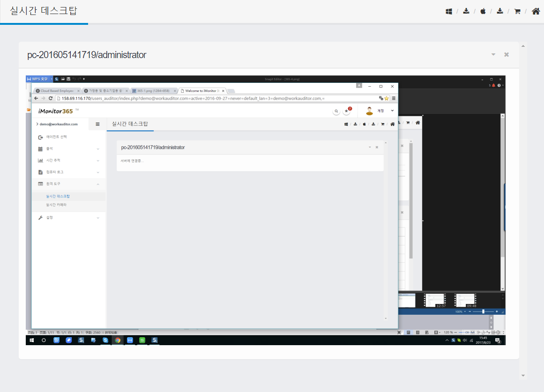
Task: Expand the 컴퓨터 로그 sidebar menu chevron
Action: tap(98, 172)
